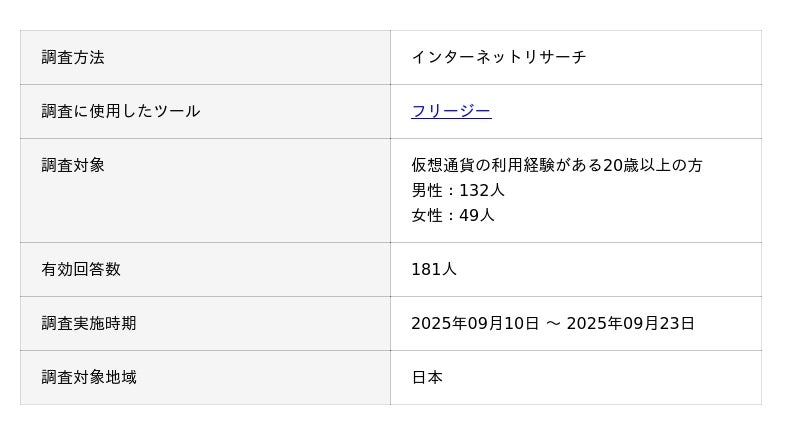Viewport: 800px width, 435px height.
Task: Click the 女性 label text
Action: point(427,215)
